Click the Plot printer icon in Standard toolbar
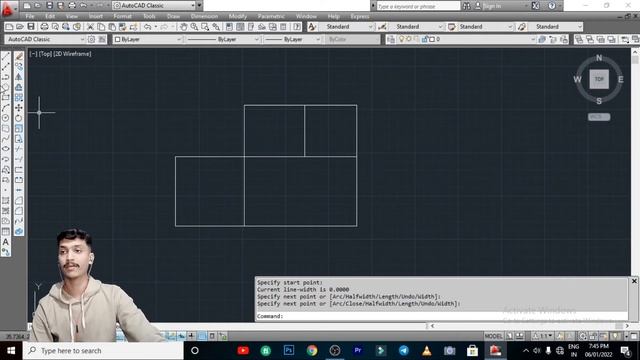The width and height of the screenshot is (640, 360). (x=44, y=27)
